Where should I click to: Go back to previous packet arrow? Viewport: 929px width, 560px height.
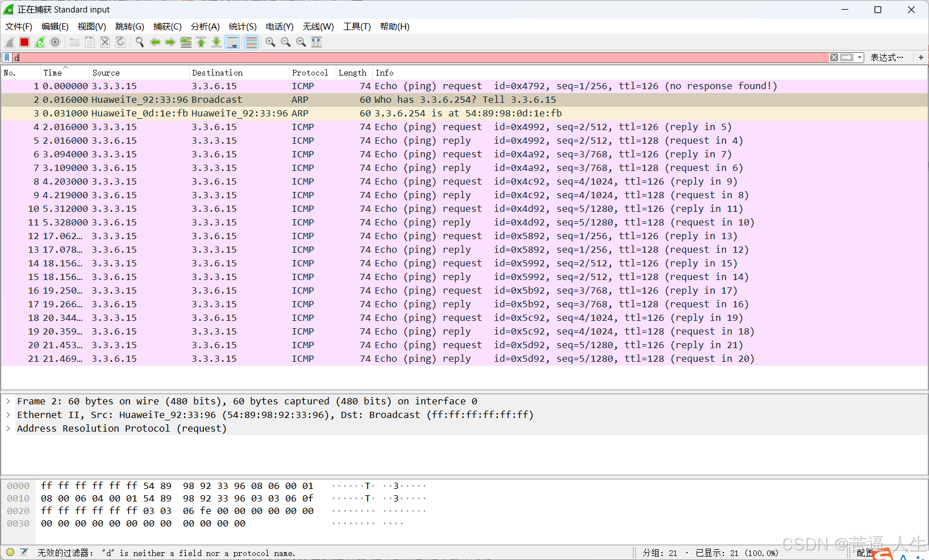point(155,42)
